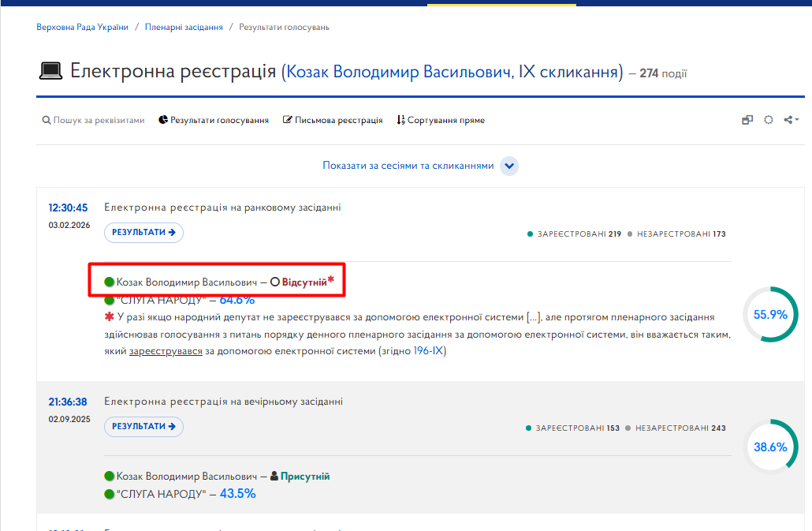The height and width of the screenshot is (531, 812).
Task: Expand the sessions chevron-down button
Action: (509, 166)
